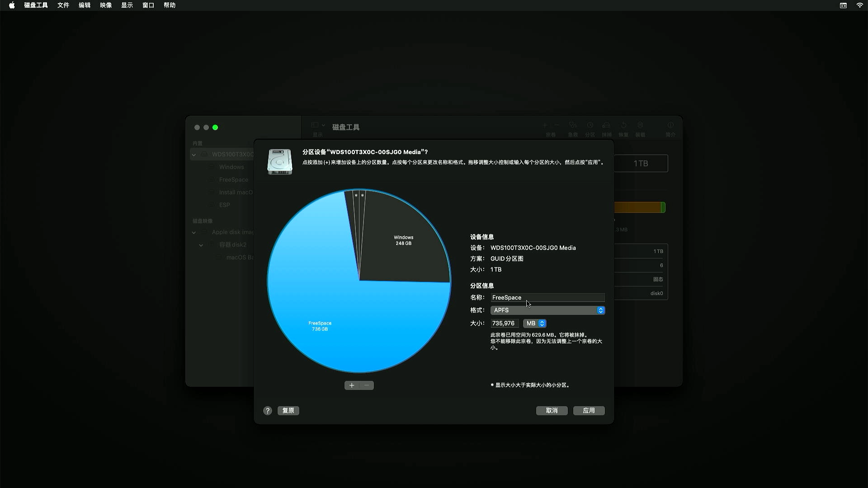Add a partition with the plus button
The image size is (868, 488).
tap(352, 385)
